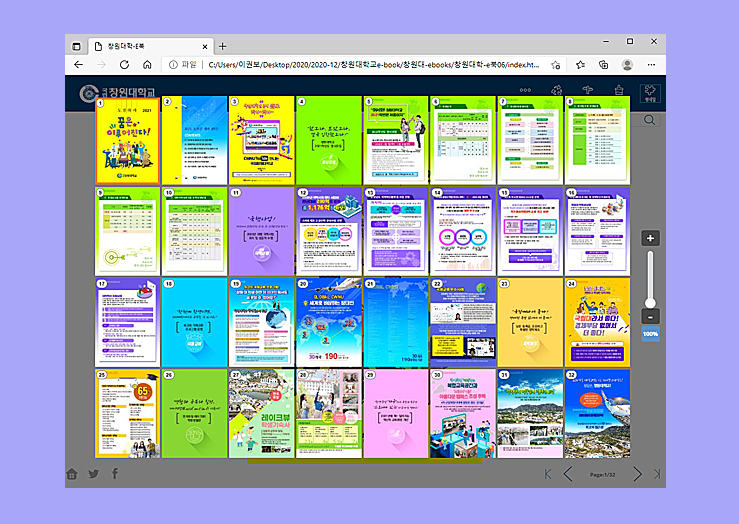Go to the previous page arrow
The image size is (739, 524).
pos(568,473)
